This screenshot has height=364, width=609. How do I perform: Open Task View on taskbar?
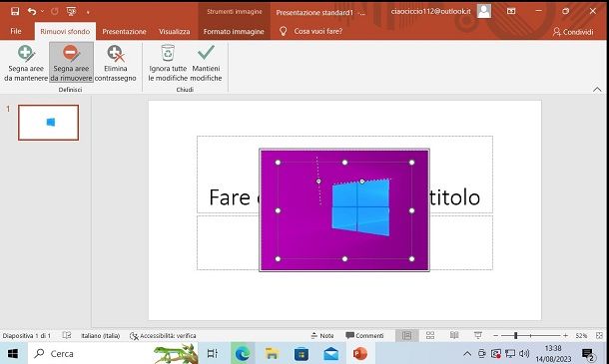point(213,353)
